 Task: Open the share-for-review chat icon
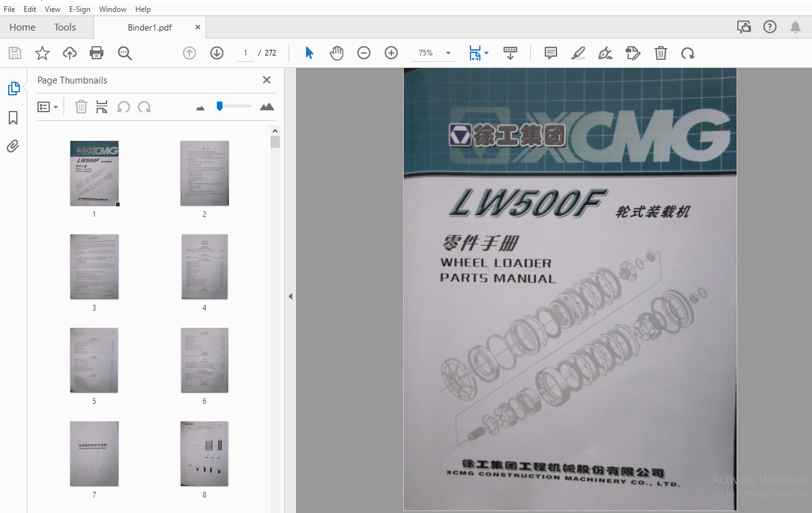743,27
